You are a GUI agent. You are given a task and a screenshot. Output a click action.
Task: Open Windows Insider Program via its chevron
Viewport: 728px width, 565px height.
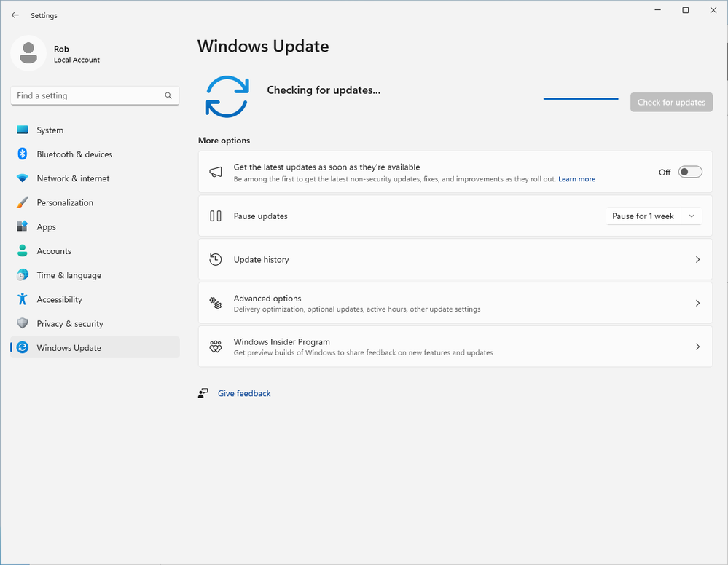tap(697, 347)
